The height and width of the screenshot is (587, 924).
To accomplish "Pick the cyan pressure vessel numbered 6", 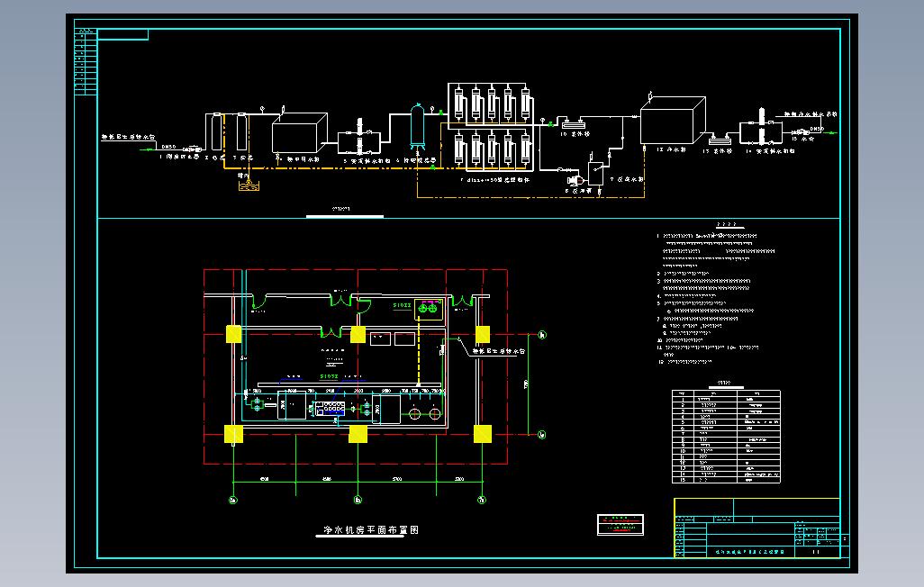I will click(417, 125).
